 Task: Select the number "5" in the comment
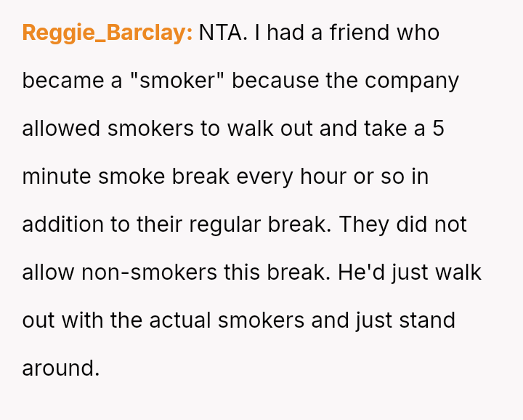[x=438, y=129]
